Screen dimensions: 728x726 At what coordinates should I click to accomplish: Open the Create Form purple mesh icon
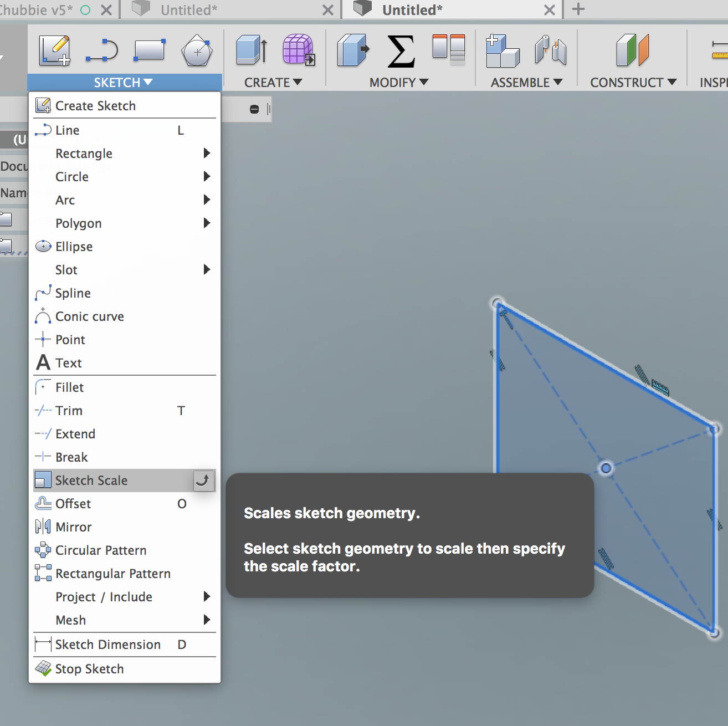click(x=299, y=50)
